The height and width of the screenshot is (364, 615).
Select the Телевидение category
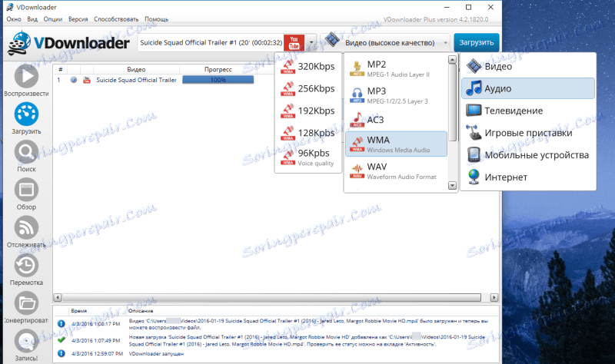point(528,111)
